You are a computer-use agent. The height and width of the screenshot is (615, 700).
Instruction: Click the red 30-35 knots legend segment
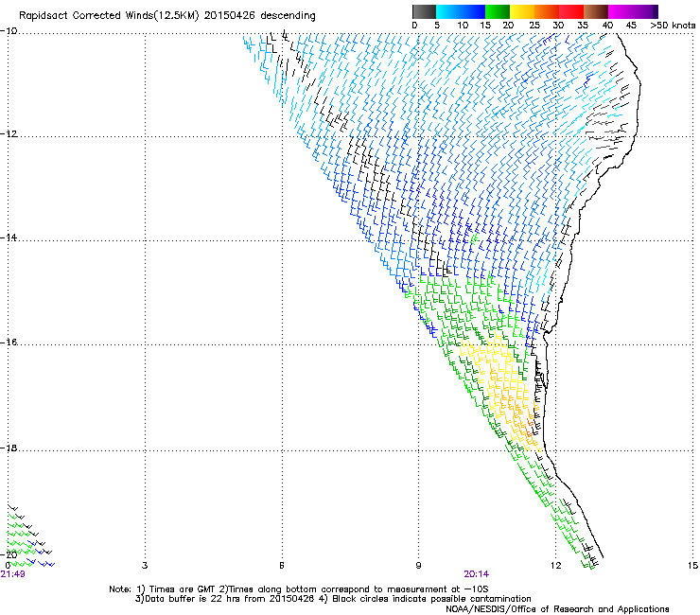pyautogui.click(x=571, y=11)
